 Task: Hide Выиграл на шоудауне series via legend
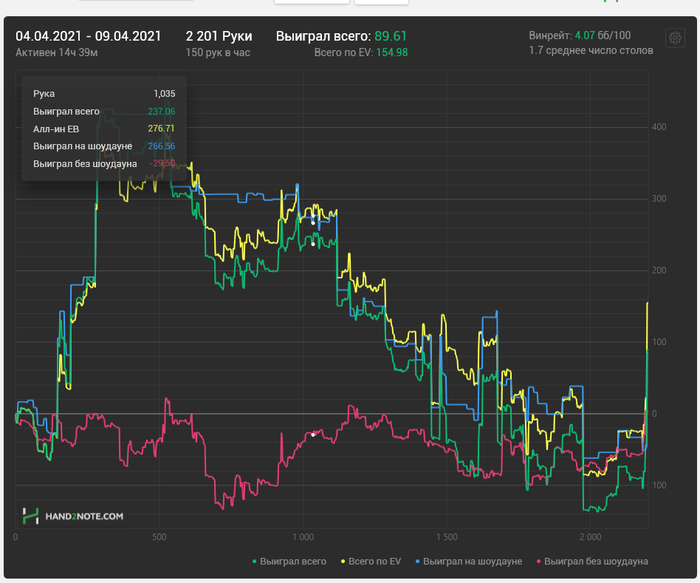tap(472, 562)
